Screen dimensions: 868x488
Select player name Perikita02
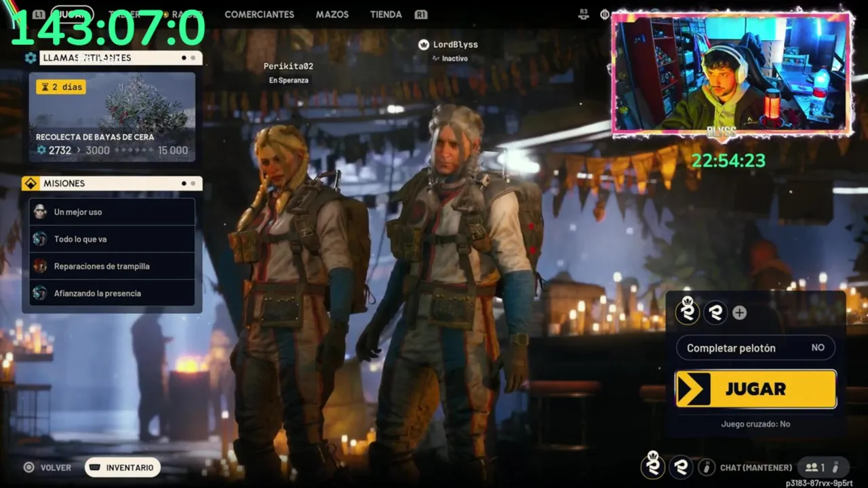(x=288, y=66)
